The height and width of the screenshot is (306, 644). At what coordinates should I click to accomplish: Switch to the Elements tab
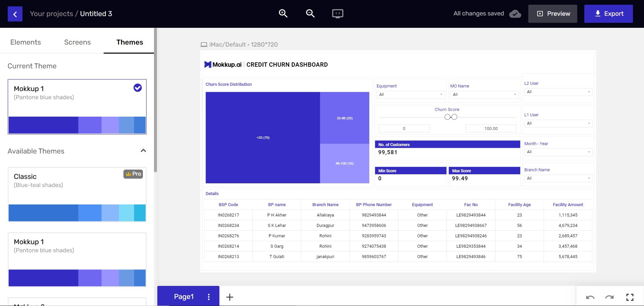[x=25, y=42]
